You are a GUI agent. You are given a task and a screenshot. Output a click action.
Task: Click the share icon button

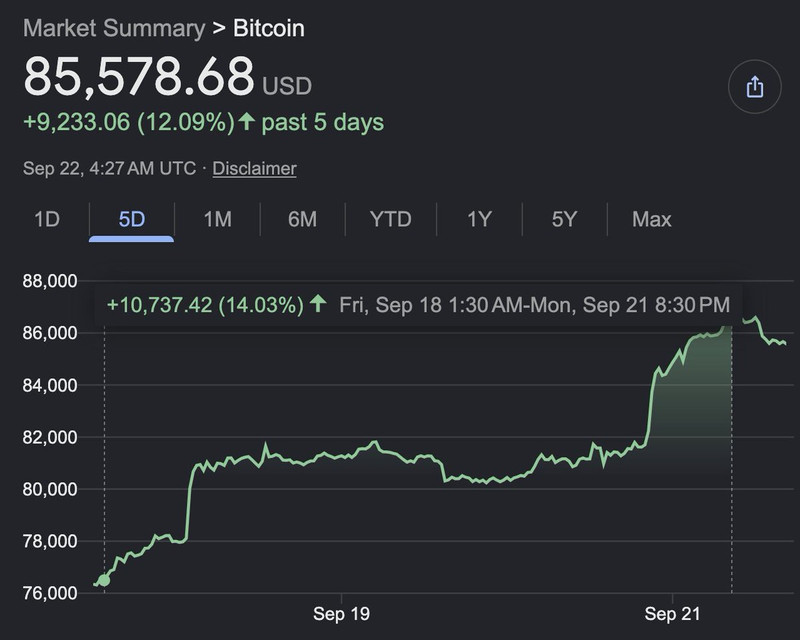pyautogui.click(x=754, y=87)
